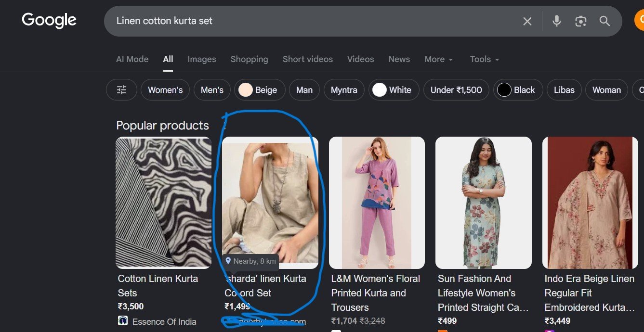
Task: Apply the Man filter chip
Action: point(304,90)
